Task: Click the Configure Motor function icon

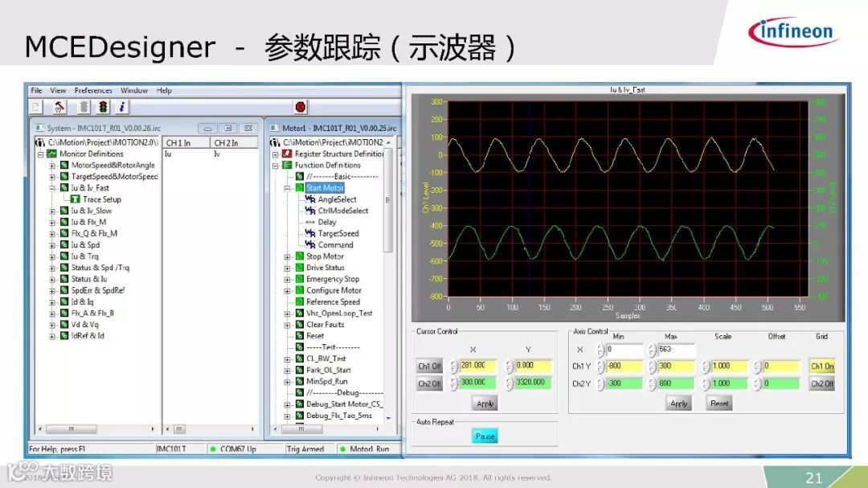Action: coord(300,290)
